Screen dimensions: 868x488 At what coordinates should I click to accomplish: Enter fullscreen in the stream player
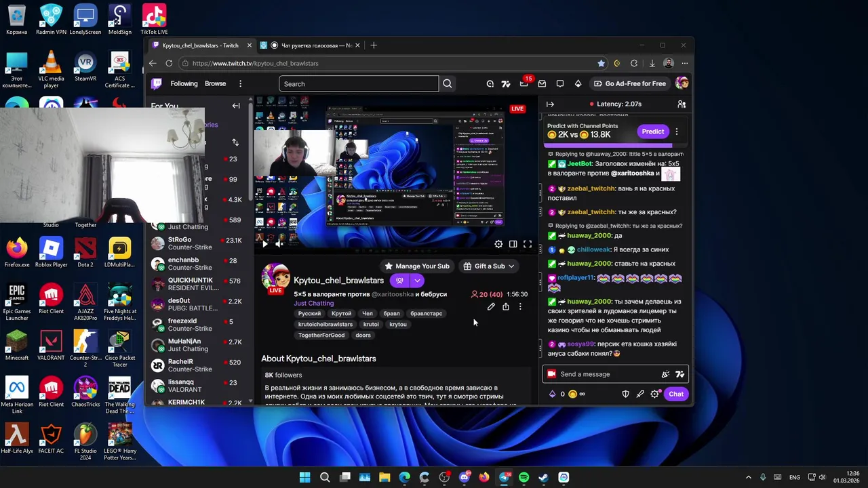[x=528, y=244]
